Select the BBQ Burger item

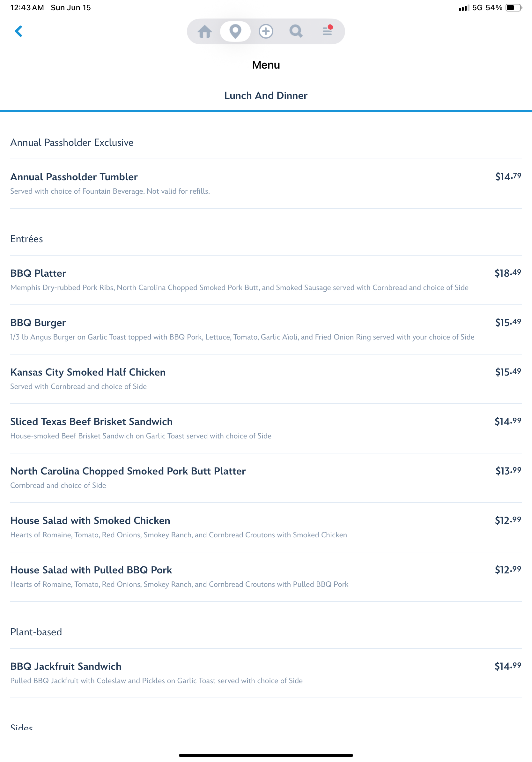tap(38, 323)
